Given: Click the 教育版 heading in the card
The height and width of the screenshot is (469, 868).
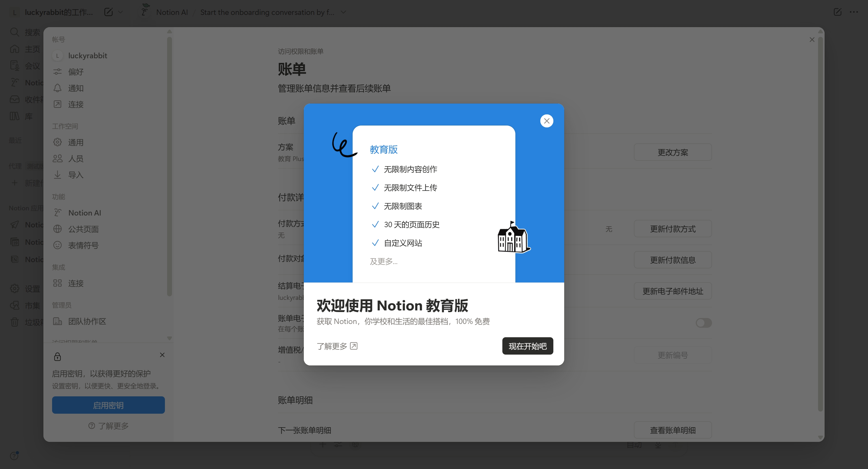Looking at the screenshot, I should pyautogui.click(x=384, y=149).
